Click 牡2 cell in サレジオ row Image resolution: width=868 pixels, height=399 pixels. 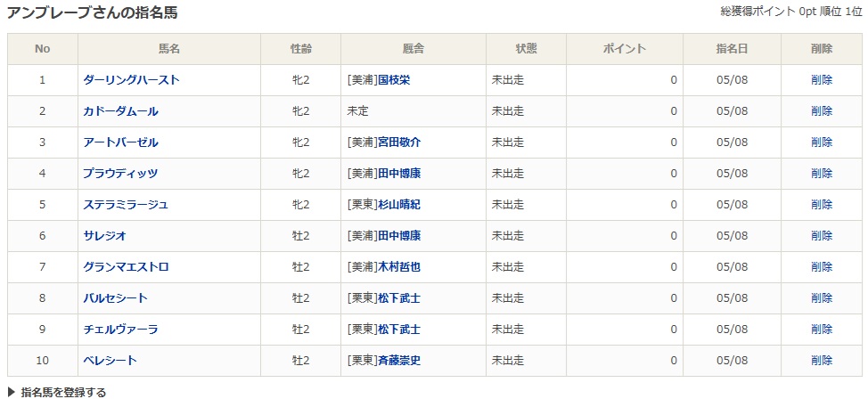pyautogui.click(x=301, y=236)
